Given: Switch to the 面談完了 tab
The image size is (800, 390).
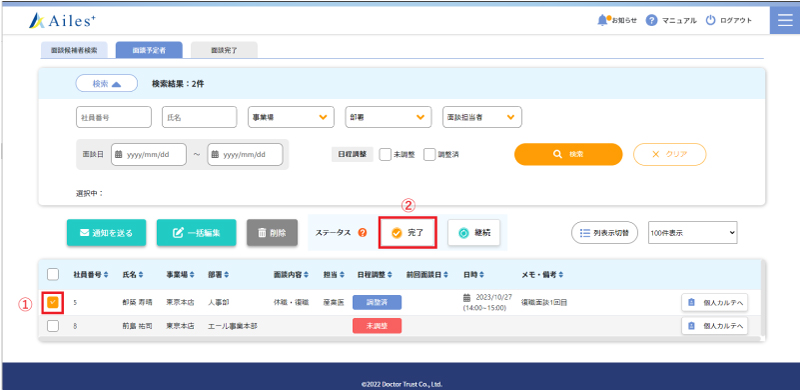Looking at the screenshot, I should (x=224, y=50).
